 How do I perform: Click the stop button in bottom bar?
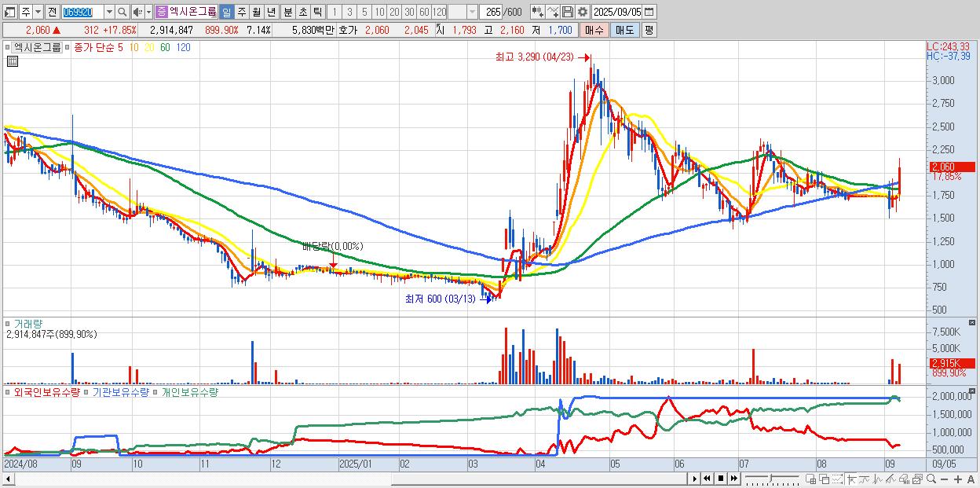pyautogui.click(x=720, y=479)
